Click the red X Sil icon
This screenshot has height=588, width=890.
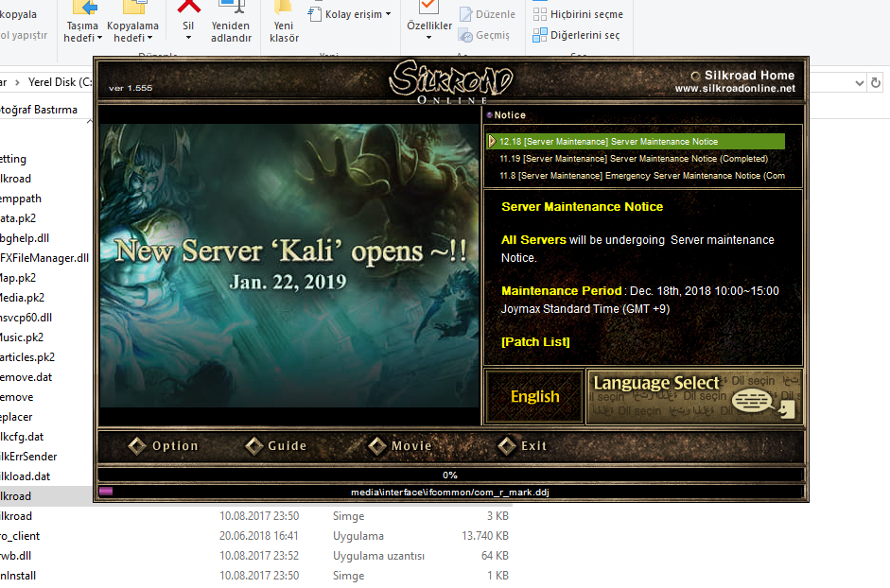coord(188,7)
